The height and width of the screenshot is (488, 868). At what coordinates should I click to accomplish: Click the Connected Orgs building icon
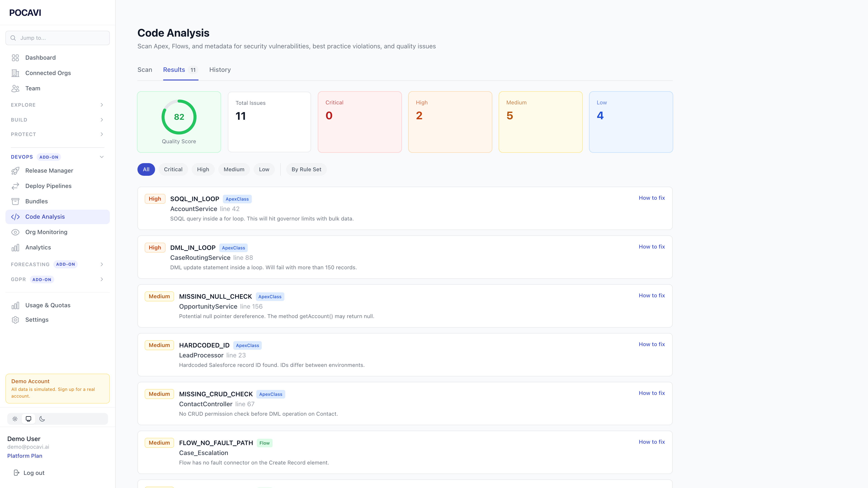15,73
